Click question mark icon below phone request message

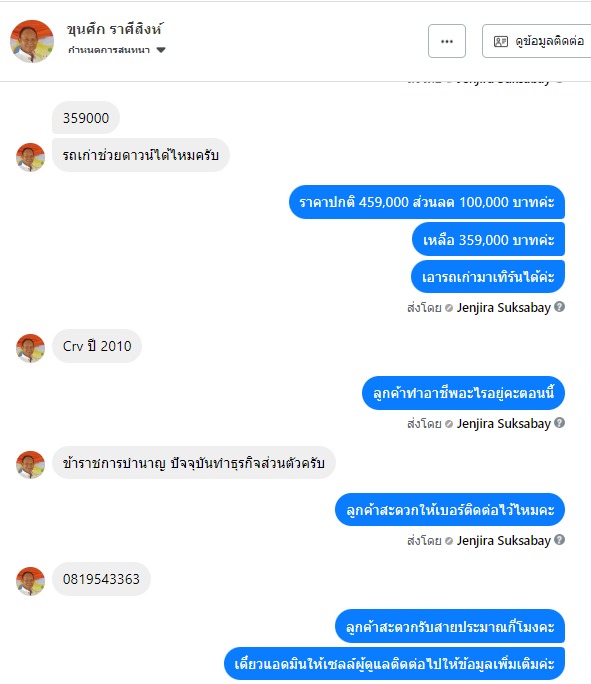tap(560, 540)
